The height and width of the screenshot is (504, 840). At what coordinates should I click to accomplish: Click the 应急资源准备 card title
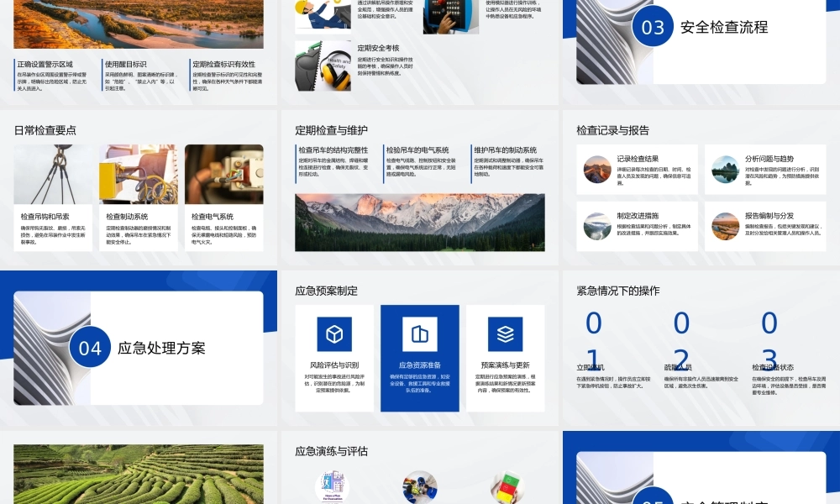click(419, 365)
